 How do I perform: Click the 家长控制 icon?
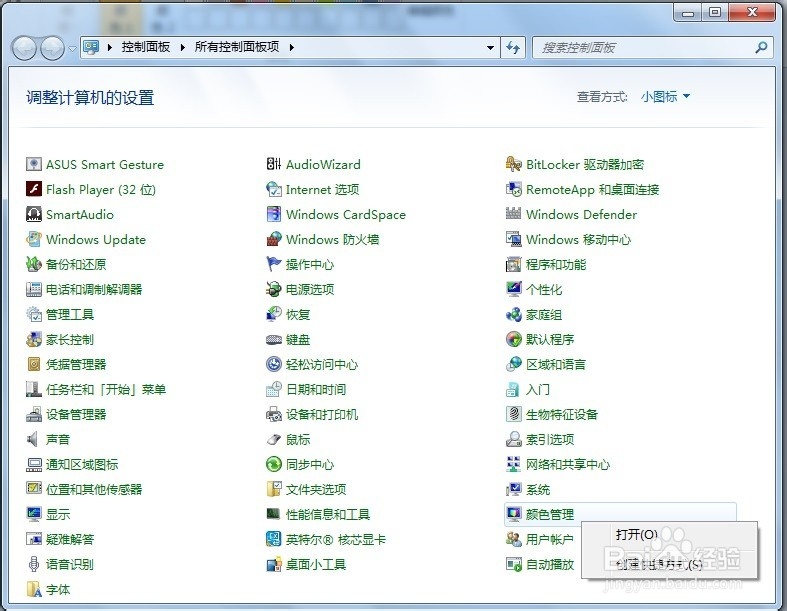tap(34, 339)
